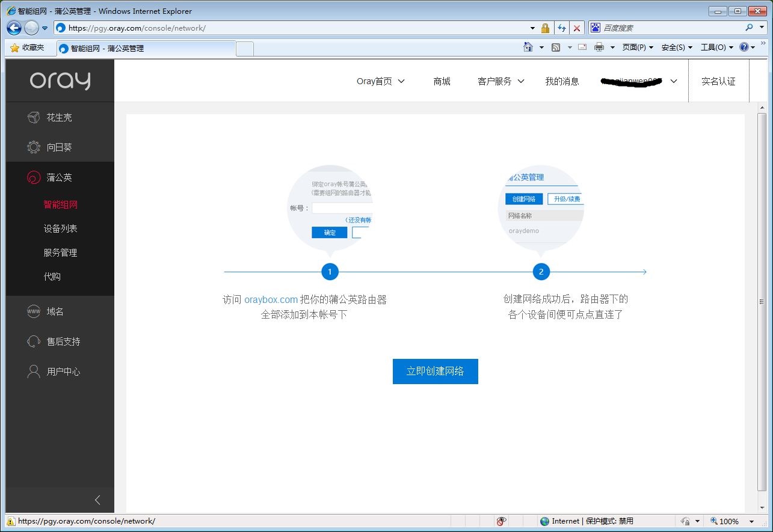Click the status bar security shield icon
Viewport: 773px width, 532px height.
click(685, 521)
